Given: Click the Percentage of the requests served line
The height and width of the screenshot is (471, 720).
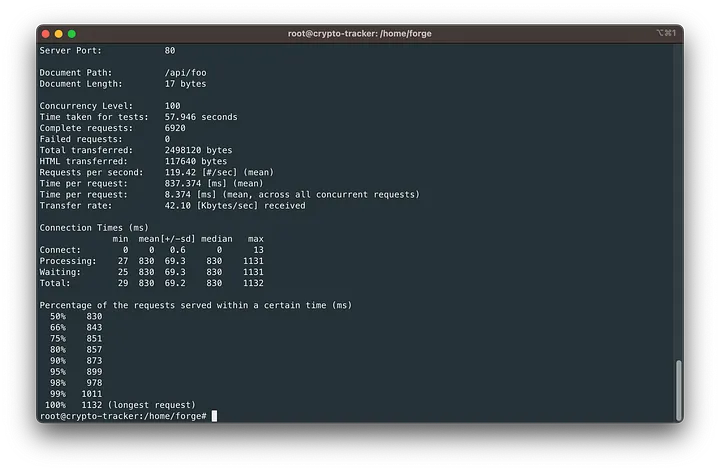Looking at the screenshot, I should click(x=196, y=305).
